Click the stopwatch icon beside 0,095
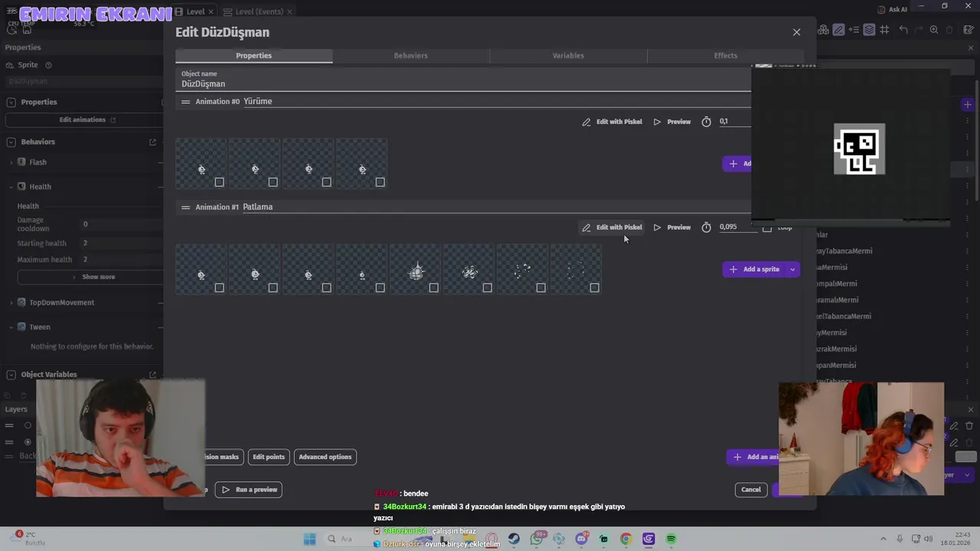980x551 pixels. tap(706, 227)
